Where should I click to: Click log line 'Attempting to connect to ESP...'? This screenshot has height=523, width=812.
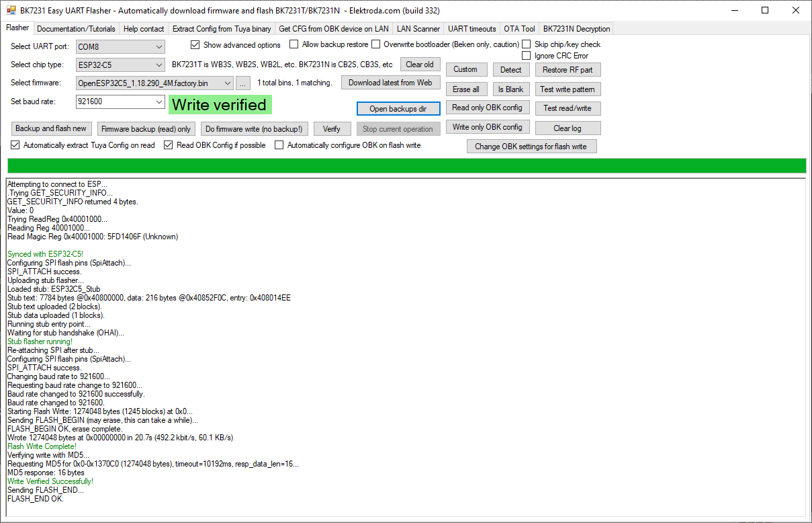click(57, 184)
